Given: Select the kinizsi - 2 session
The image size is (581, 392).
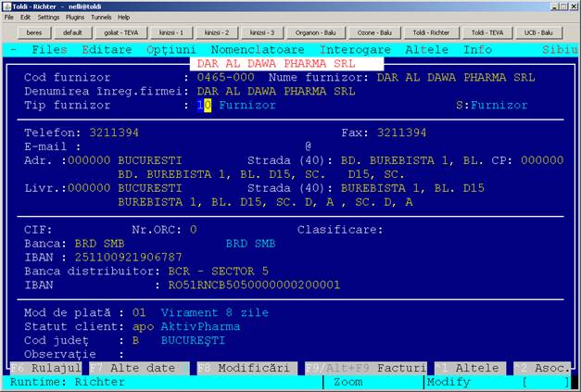Looking at the screenshot, I should tap(217, 32).
